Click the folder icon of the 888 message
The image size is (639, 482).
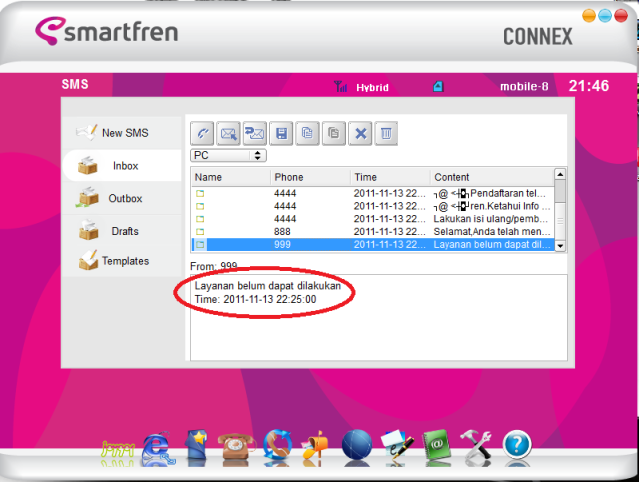tap(200, 232)
